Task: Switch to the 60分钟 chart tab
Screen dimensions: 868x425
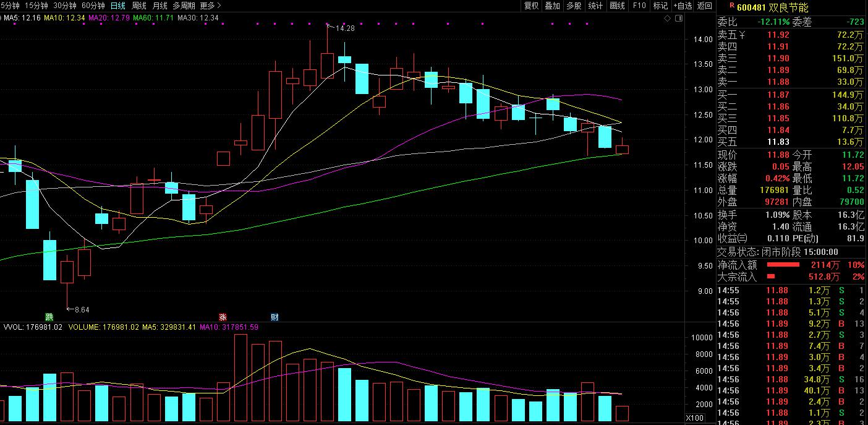Action: pos(93,6)
